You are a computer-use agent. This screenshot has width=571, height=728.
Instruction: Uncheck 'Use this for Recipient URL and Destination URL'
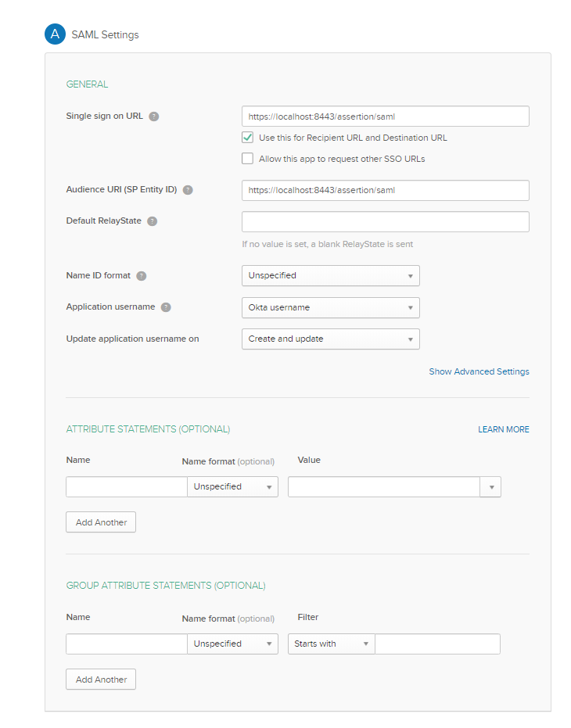click(x=247, y=137)
